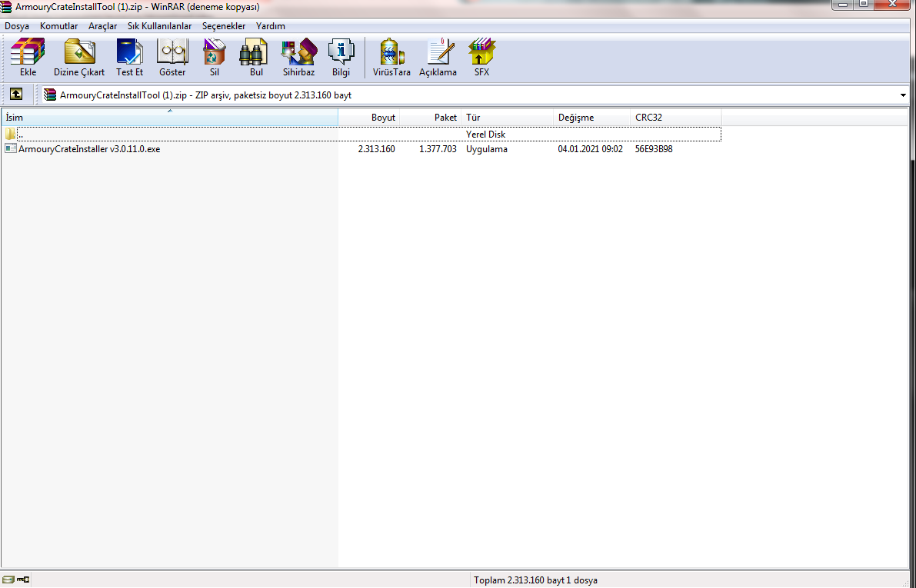Minimize the WinRAR window
This screenshot has width=916, height=588.
[842, 4]
